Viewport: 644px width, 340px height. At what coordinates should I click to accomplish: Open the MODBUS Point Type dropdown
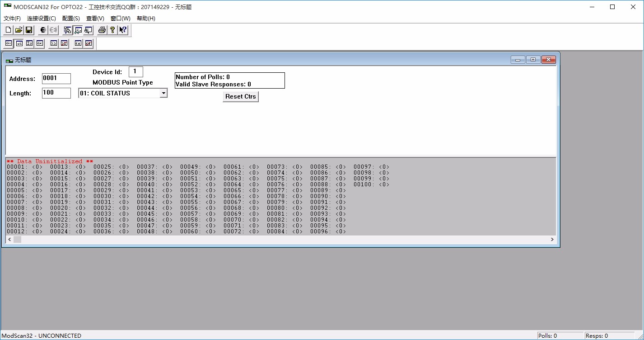pyautogui.click(x=163, y=93)
